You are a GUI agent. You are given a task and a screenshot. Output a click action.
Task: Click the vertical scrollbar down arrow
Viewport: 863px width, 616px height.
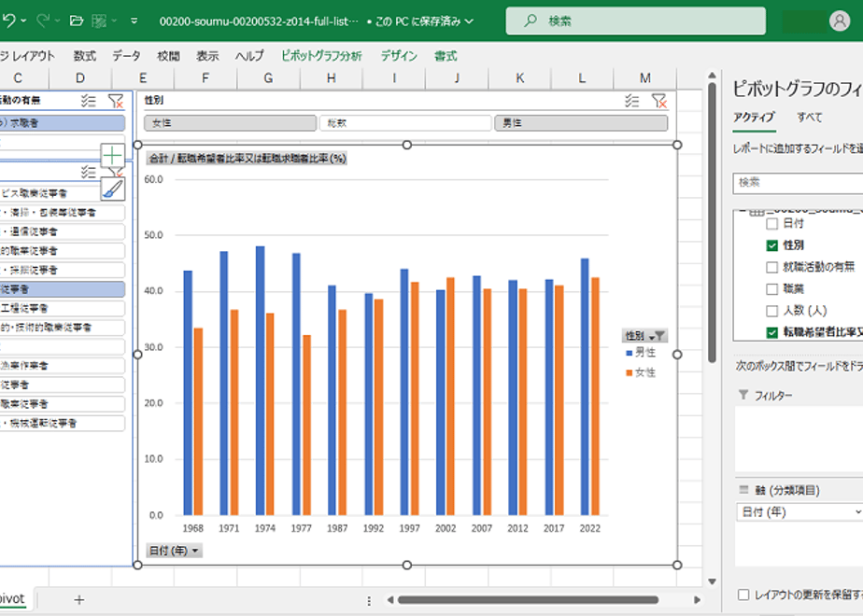pyautogui.click(x=712, y=581)
